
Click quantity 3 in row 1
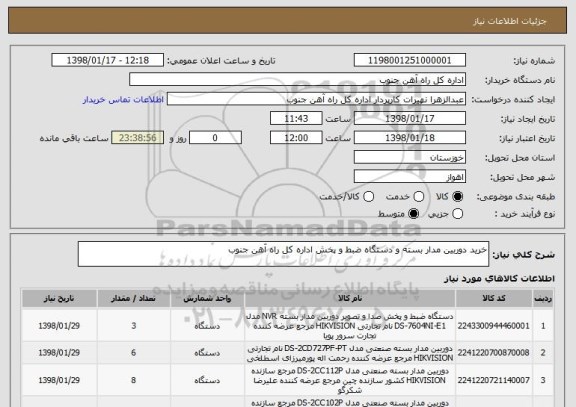pos(134,326)
